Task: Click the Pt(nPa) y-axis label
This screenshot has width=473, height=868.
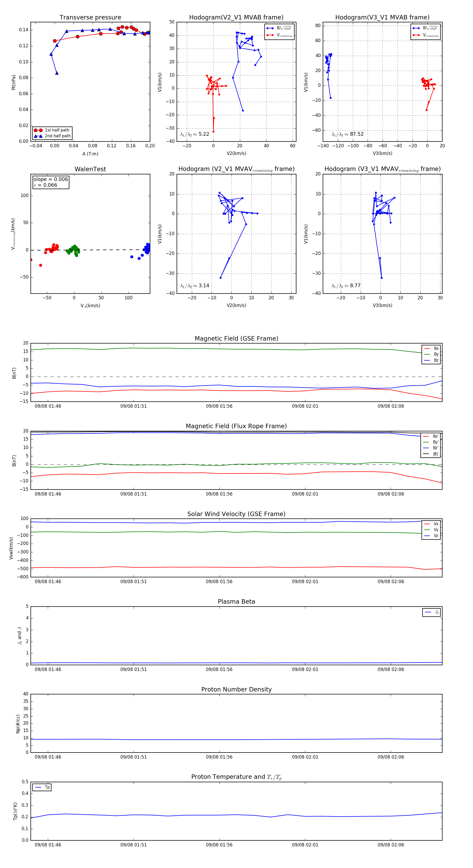Action: [x=13, y=82]
